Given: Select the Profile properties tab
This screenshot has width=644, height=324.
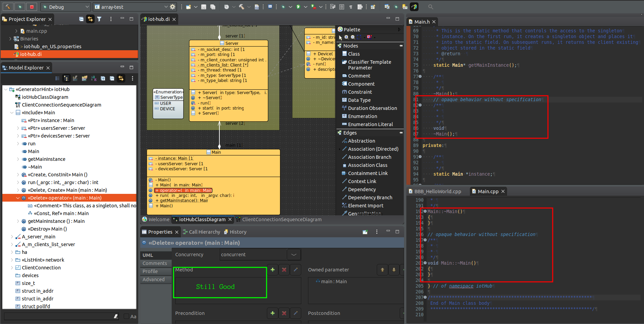Looking at the screenshot, I should (x=155, y=271).
